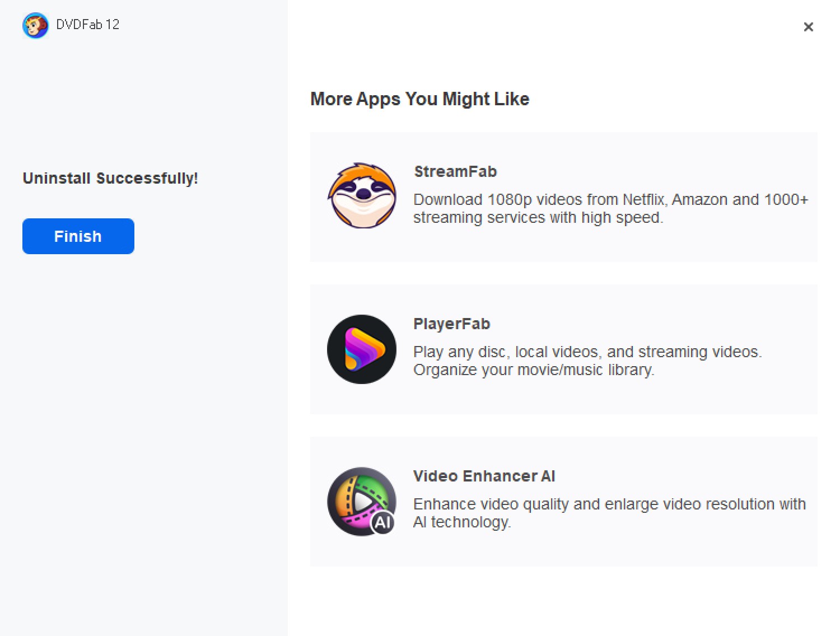This screenshot has width=840, height=636.
Task: Click the PlayerFab description about playing discs
Action: 587,361
